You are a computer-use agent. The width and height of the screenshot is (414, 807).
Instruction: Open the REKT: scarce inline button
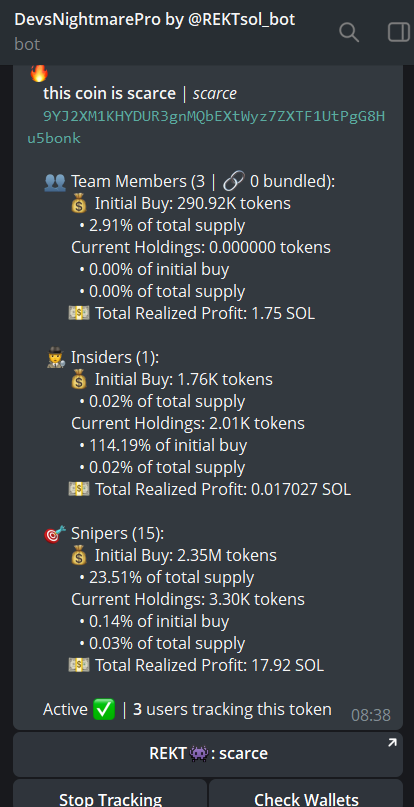[x=208, y=754]
